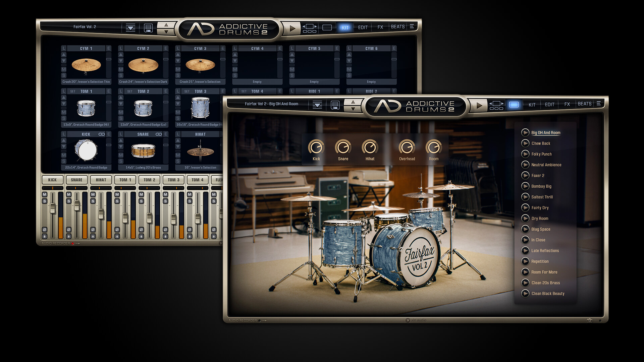The height and width of the screenshot is (362, 644).
Task: Open EDIT tab in back window
Action: point(363,27)
